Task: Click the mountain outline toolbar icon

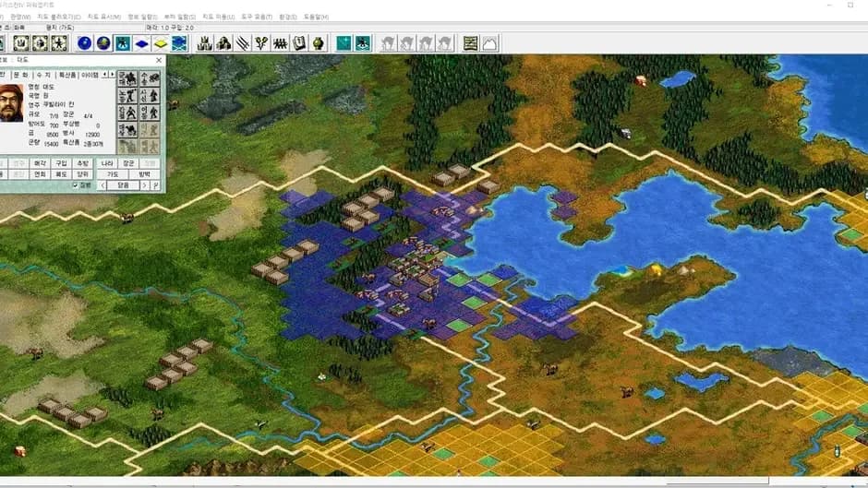Action: point(490,43)
